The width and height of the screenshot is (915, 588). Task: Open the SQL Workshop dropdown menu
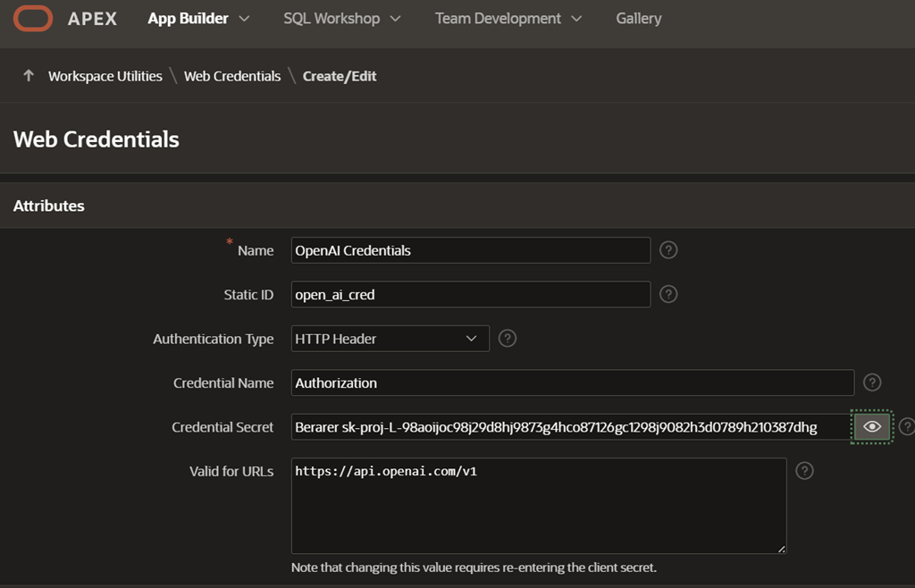[x=341, y=18]
